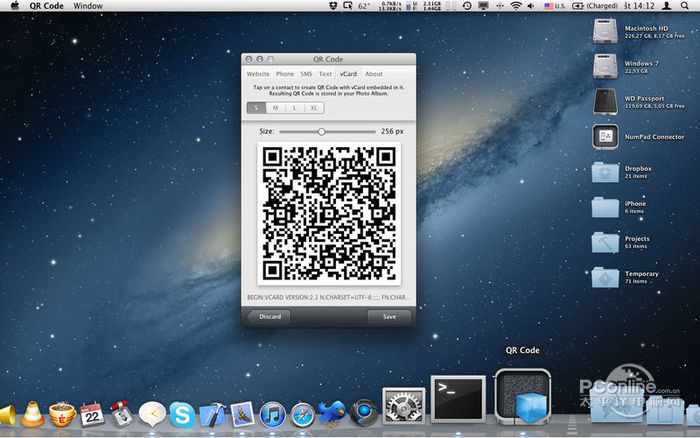The image size is (700, 438).
Task: Select the vCard tab
Action: 348,74
